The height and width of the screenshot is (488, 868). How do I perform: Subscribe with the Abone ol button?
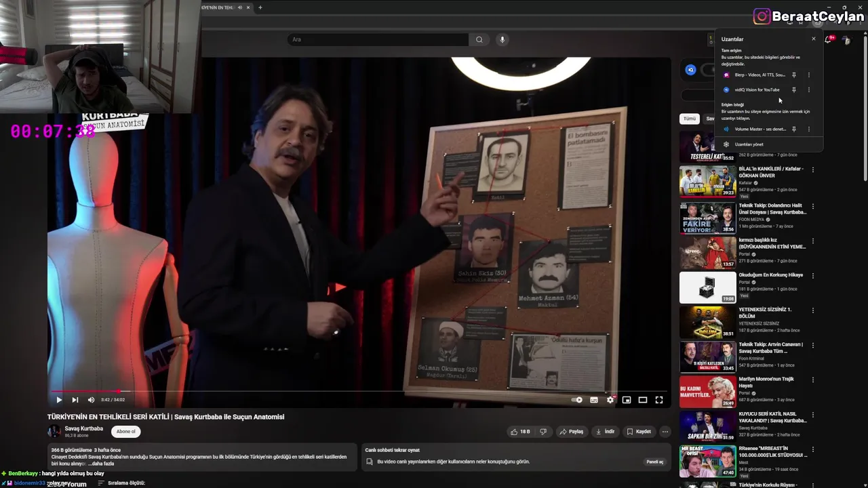(x=125, y=432)
